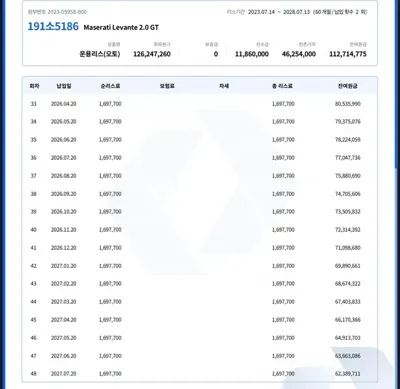
Task: Click round number 39 cell
Action: tap(34, 212)
